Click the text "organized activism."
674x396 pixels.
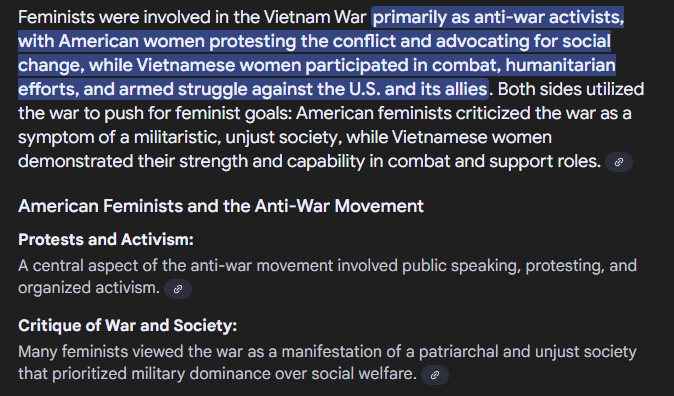[x=89, y=288]
